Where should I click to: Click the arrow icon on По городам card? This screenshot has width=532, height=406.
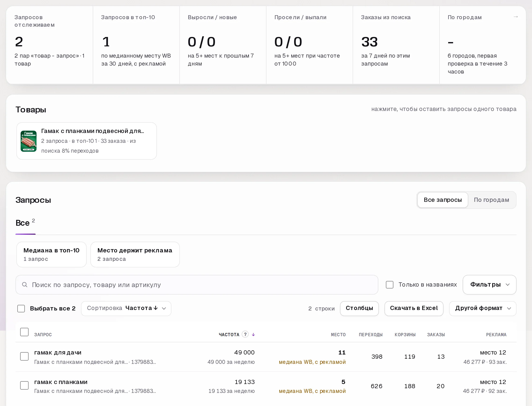click(516, 17)
